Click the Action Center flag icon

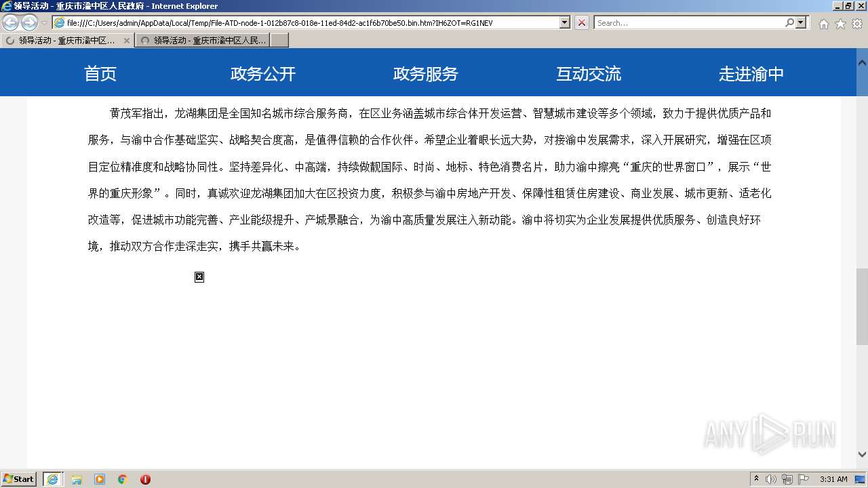click(804, 479)
